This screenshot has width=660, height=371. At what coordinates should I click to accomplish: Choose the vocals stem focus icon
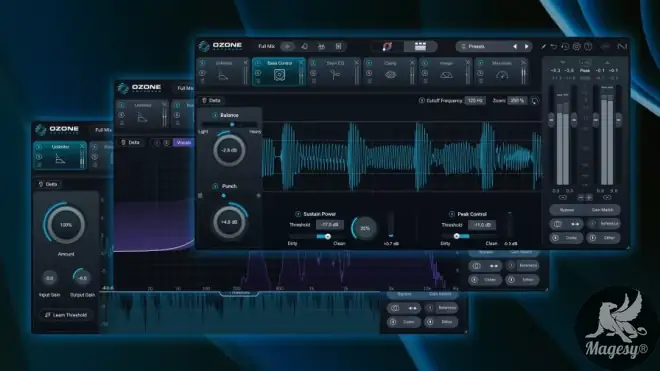pos(304,46)
